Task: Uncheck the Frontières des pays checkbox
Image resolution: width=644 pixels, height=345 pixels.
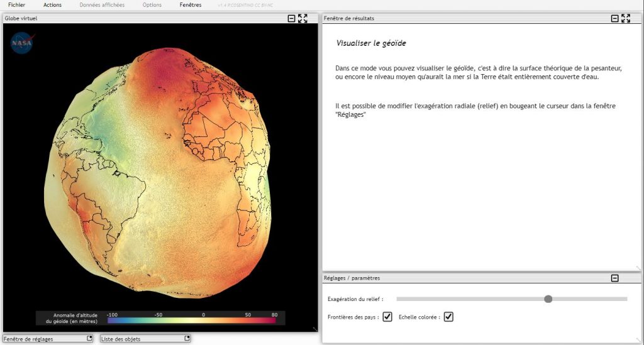Action: tap(387, 317)
